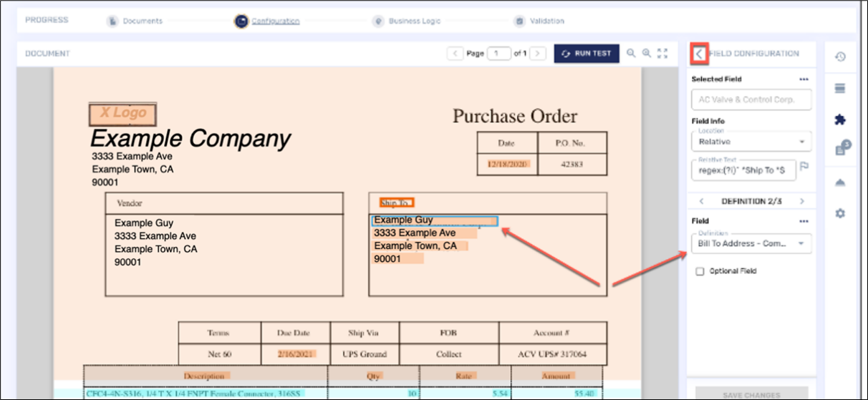Screen dimensions: 868x400
Task: Click the zoom in magnifier icon
Action: tap(646, 53)
